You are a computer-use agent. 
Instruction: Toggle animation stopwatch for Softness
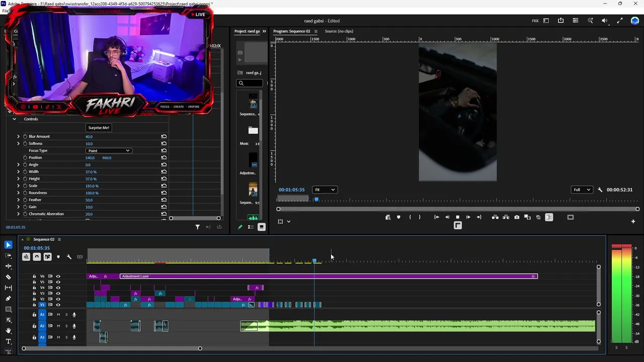[25, 143]
